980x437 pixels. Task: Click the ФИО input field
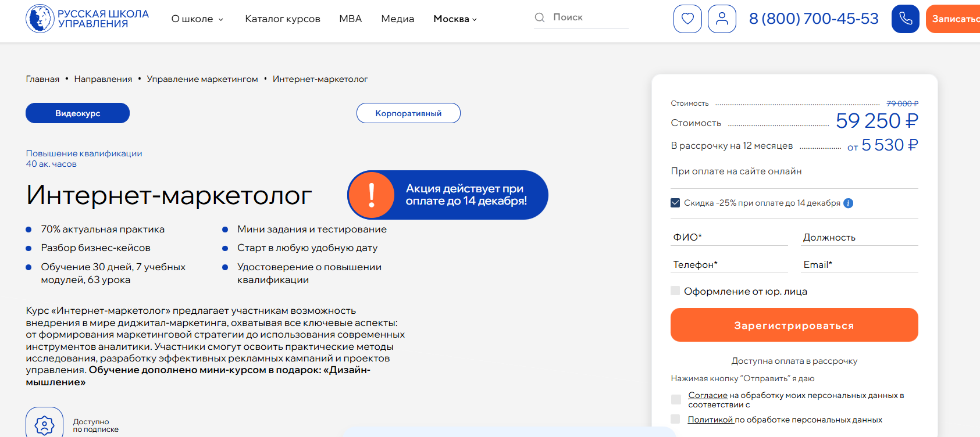pos(729,237)
